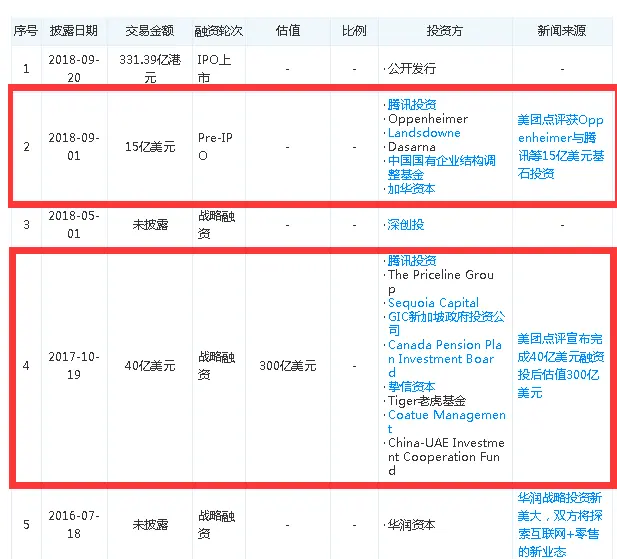Open the 中国国有企业结构调整基金 investor link

pyautogui.click(x=442, y=168)
